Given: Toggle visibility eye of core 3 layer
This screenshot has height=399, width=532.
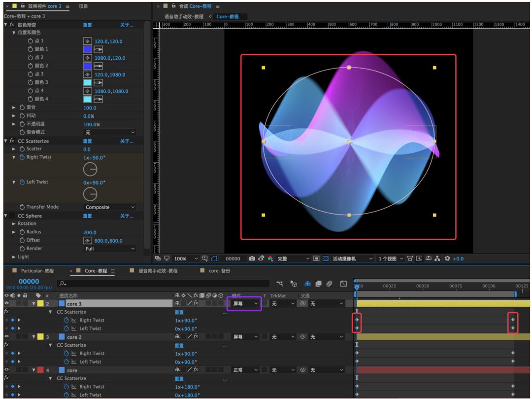Looking at the screenshot, I should (x=6, y=303).
